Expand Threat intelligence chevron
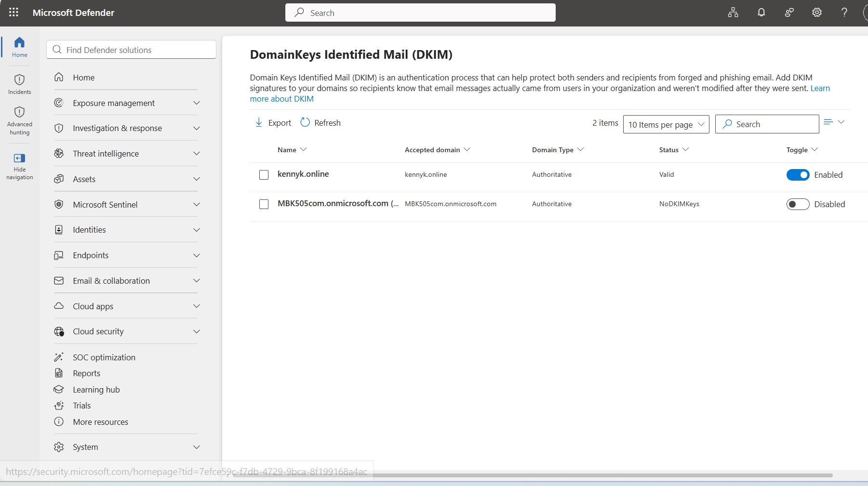This screenshot has width=868, height=486. click(x=196, y=153)
